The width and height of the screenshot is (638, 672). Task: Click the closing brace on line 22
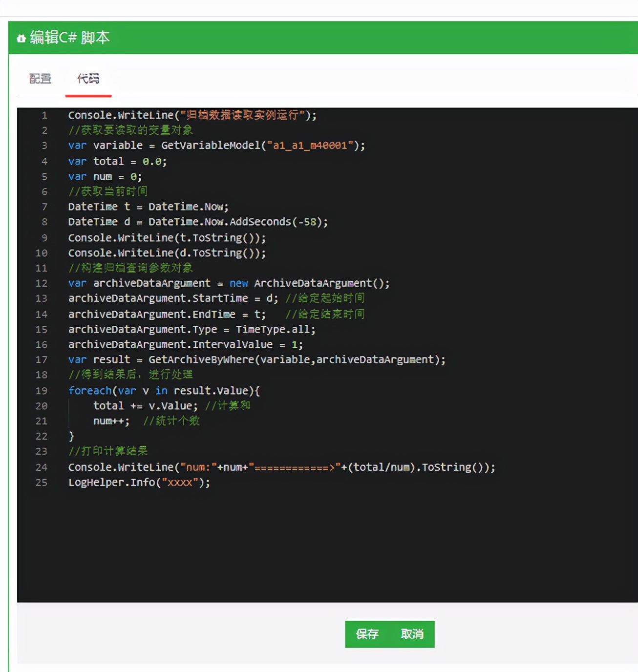tap(71, 436)
